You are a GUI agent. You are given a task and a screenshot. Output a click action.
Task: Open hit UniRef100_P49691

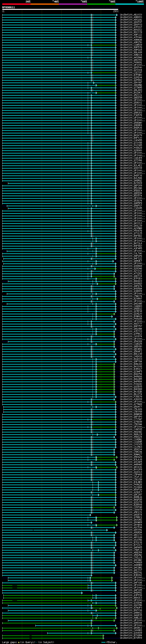point(131,63)
